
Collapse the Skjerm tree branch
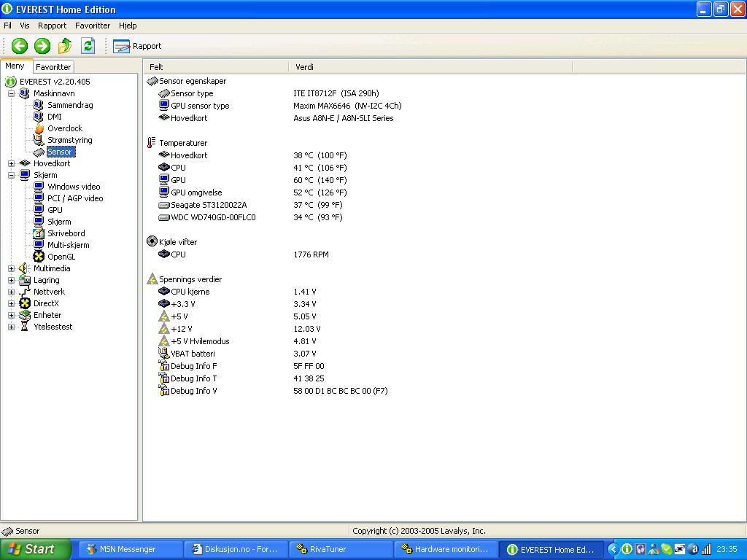pyautogui.click(x=12, y=175)
